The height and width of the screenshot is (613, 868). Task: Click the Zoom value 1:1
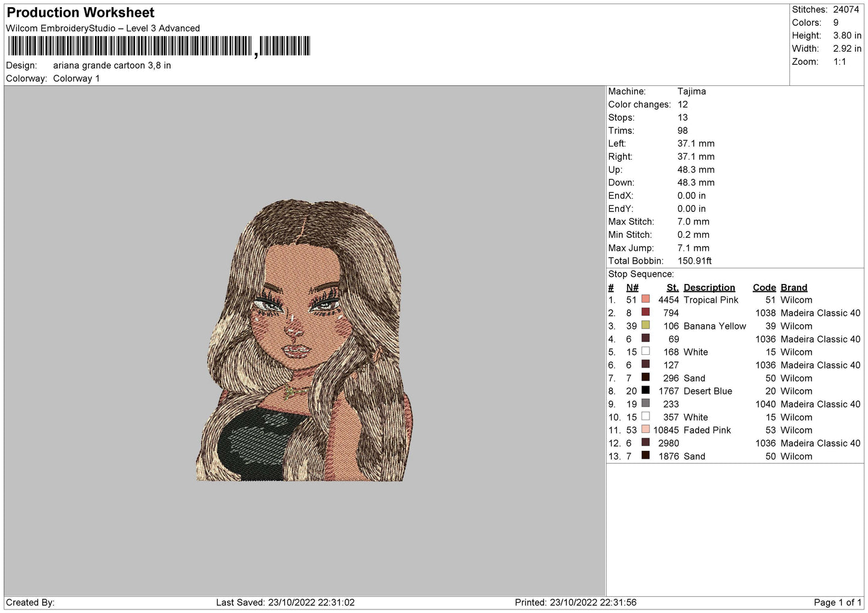840,62
